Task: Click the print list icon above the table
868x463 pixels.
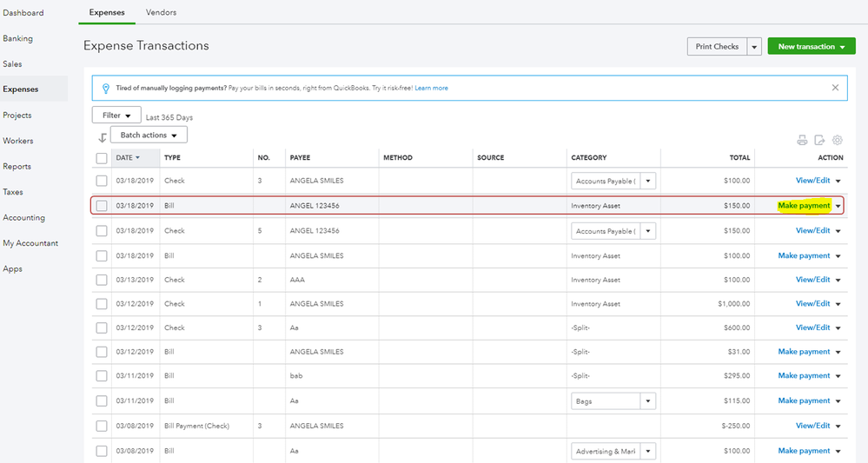Action: (802, 140)
